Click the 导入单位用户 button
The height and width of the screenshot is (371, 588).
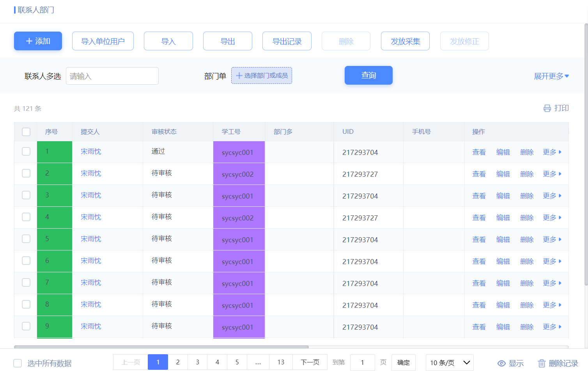[103, 41]
